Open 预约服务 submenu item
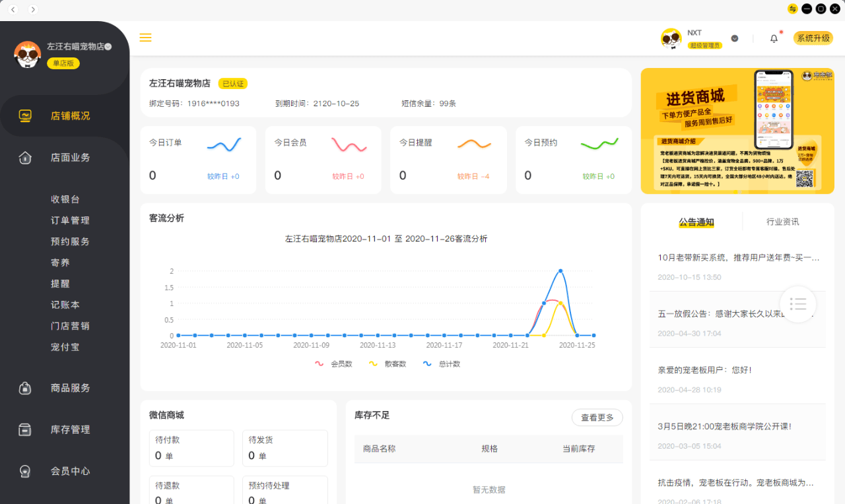The image size is (845, 504). coord(70,241)
